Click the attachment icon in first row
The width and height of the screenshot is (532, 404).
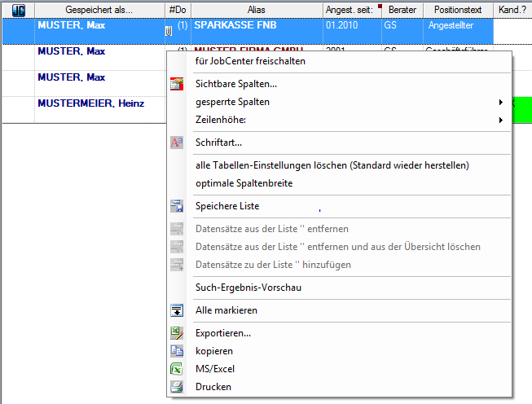[169, 31]
